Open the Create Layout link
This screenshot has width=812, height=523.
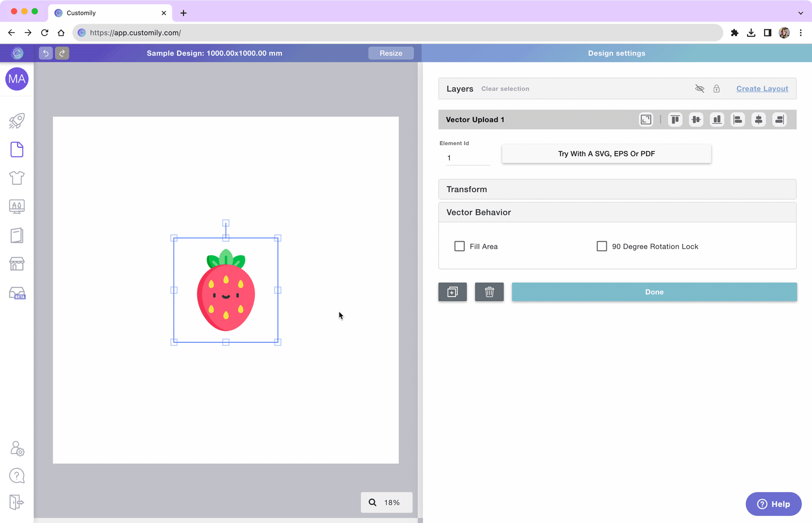pos(762,89)
